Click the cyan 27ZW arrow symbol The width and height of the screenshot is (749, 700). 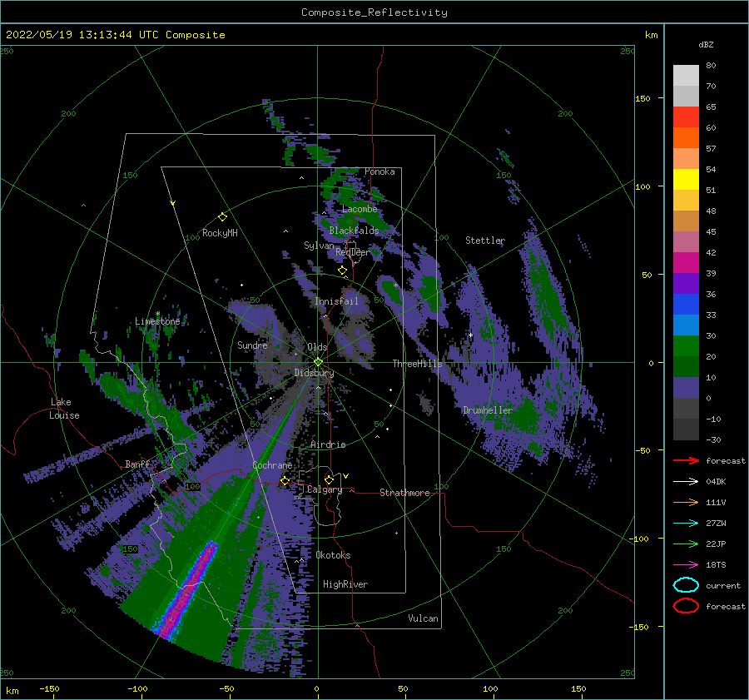pos(686,524)
